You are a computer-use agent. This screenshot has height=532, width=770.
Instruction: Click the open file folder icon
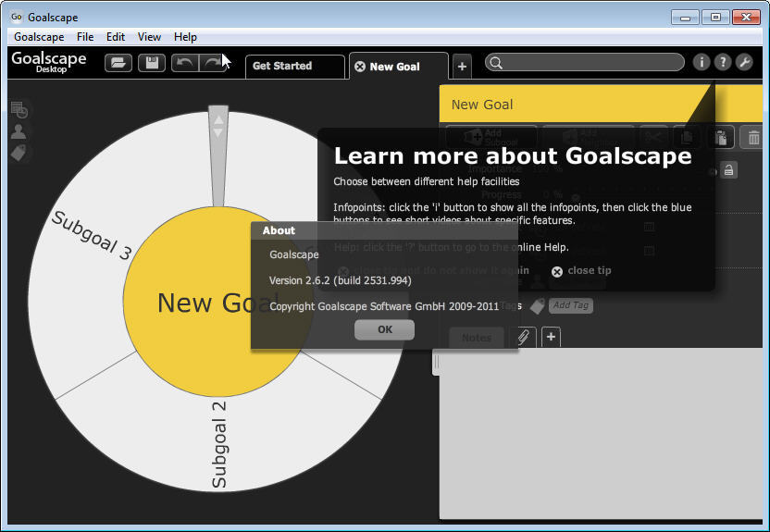[x=118, y=63]
